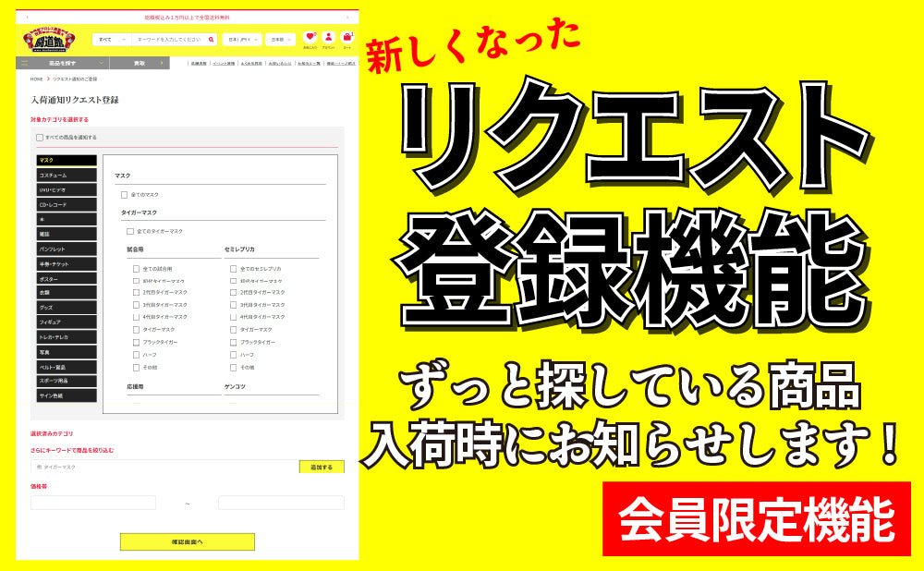
Task: Open the account person icon
Action: tap(328, 39)
